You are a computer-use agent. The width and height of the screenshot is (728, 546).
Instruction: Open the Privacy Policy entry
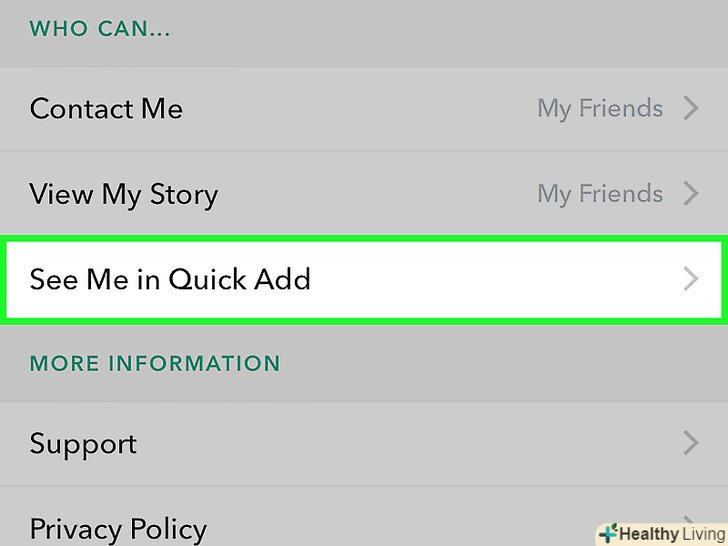[118, 528]
